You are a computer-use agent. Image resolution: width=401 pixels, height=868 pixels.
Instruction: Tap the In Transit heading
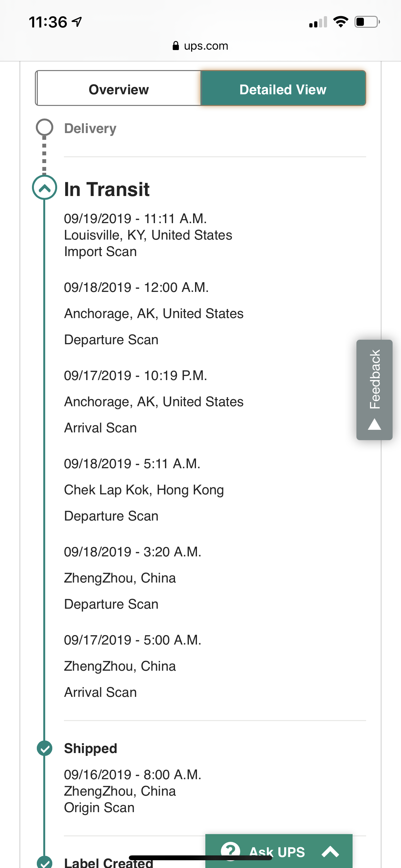(x=107, y=189)
